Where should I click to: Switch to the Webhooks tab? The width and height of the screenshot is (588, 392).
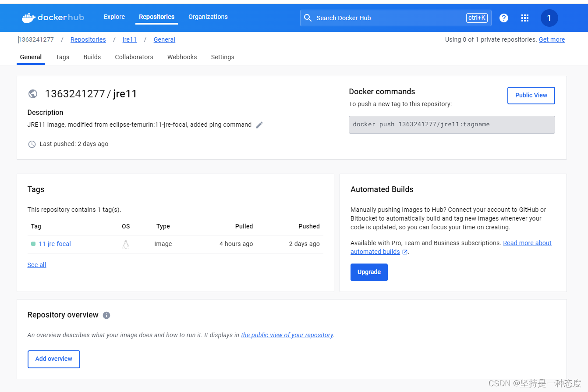click(x=182, y=57)
